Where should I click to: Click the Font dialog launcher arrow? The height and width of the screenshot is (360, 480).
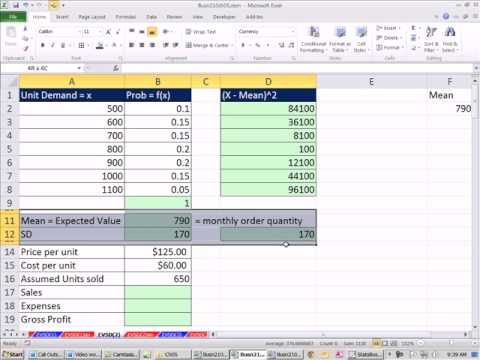tap(120, 58)
